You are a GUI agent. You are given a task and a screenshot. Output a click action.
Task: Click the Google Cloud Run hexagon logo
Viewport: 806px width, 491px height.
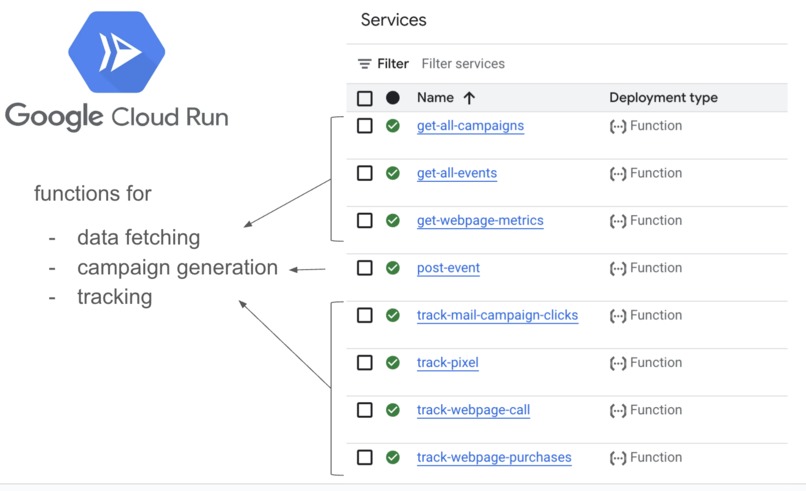pyautogui.click(x=117, y=51)
